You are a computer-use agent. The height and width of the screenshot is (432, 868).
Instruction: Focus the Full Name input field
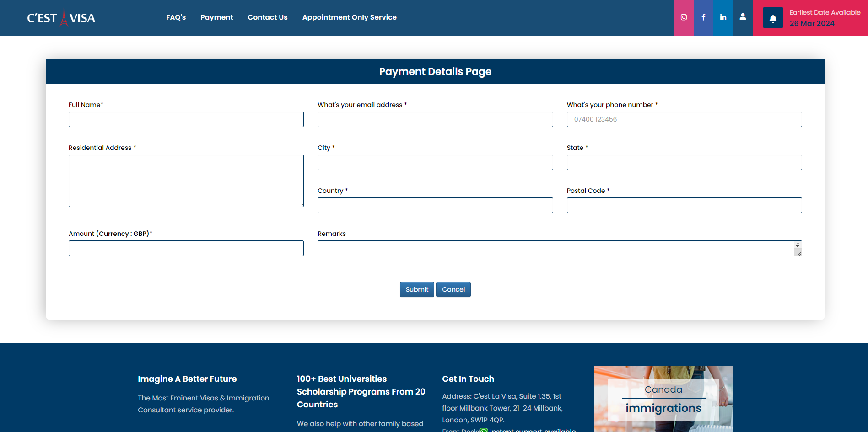pos(186,119)
